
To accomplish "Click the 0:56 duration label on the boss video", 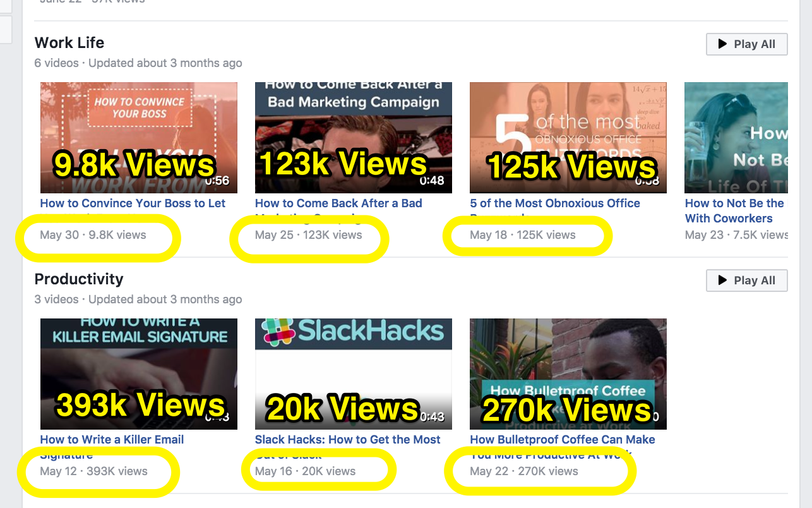I will pos(218,181).
